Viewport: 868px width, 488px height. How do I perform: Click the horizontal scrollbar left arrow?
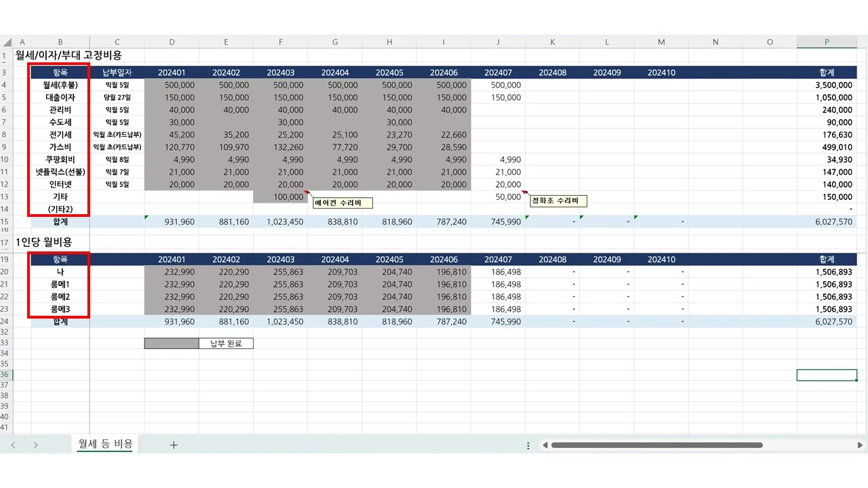544,445
